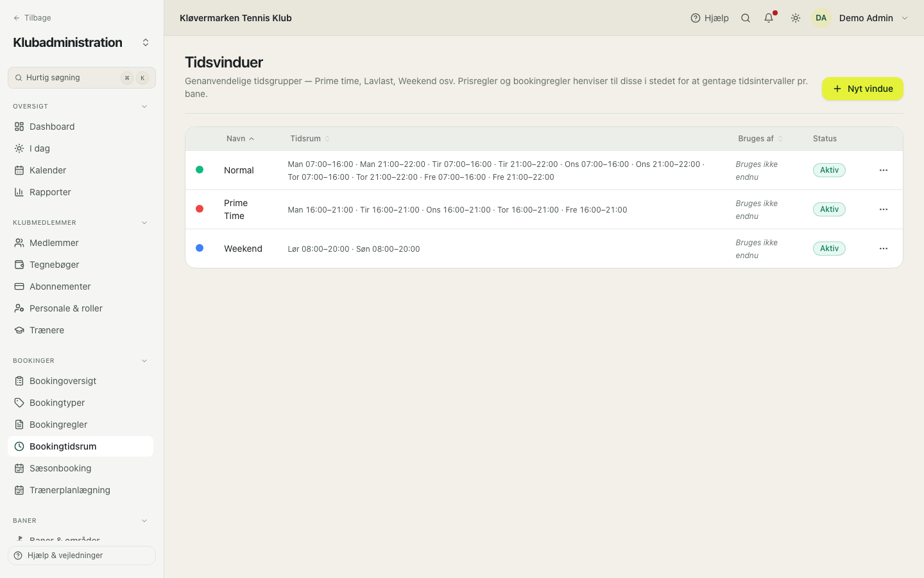The image size is (924, 578).
Task: Open the I dag sidebar page
Action: coord(80,148)
